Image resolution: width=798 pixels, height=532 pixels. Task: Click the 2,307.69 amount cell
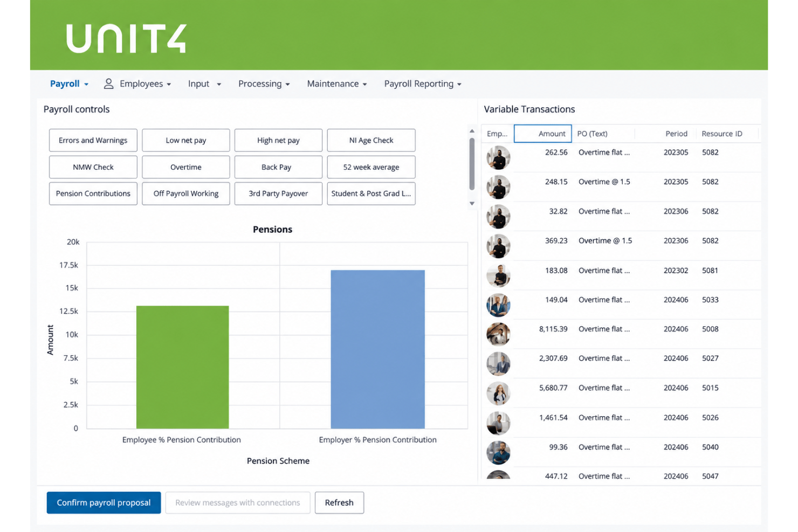click(x=553, y=358)
